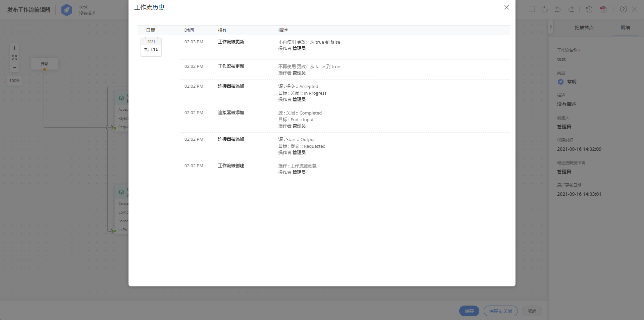Click the 工作流被创建 operation cell
The width and height of the screenshot is (644, 320).
point(231,166)
